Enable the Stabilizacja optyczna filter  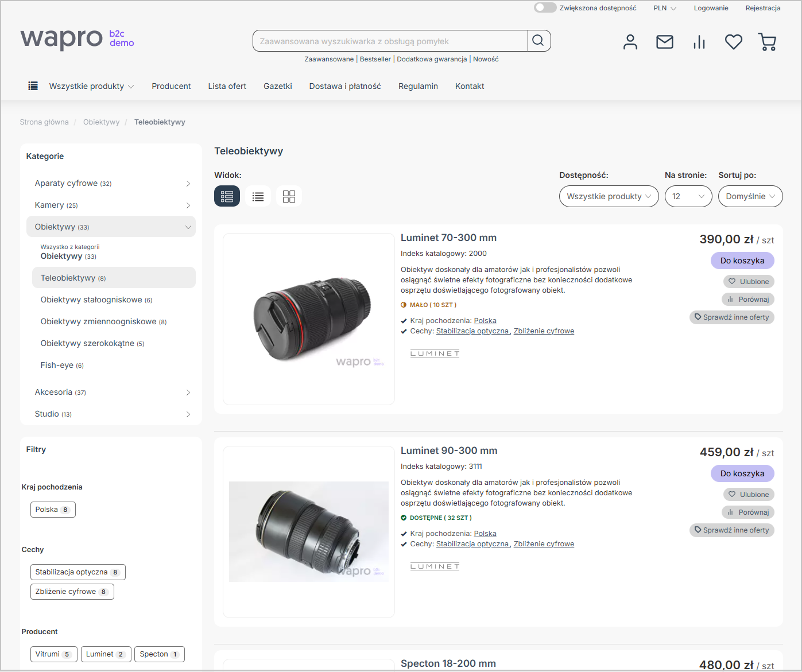coord(78,572)
